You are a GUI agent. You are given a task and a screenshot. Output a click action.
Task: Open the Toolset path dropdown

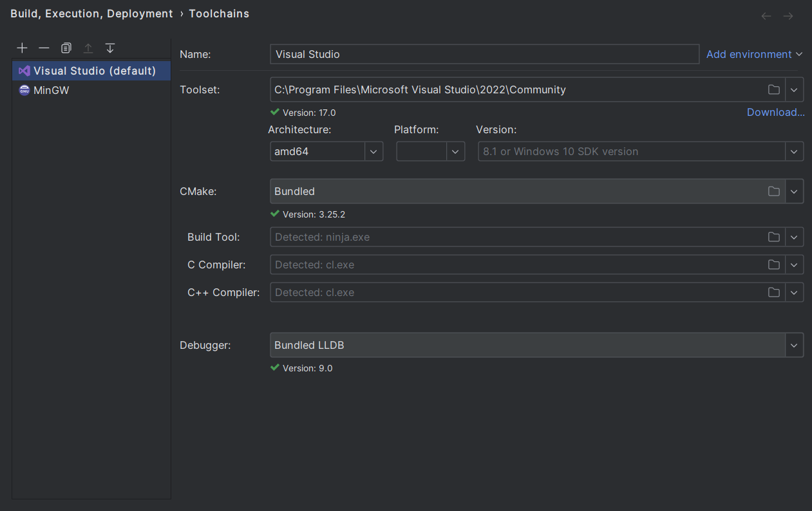click(794, 90)
